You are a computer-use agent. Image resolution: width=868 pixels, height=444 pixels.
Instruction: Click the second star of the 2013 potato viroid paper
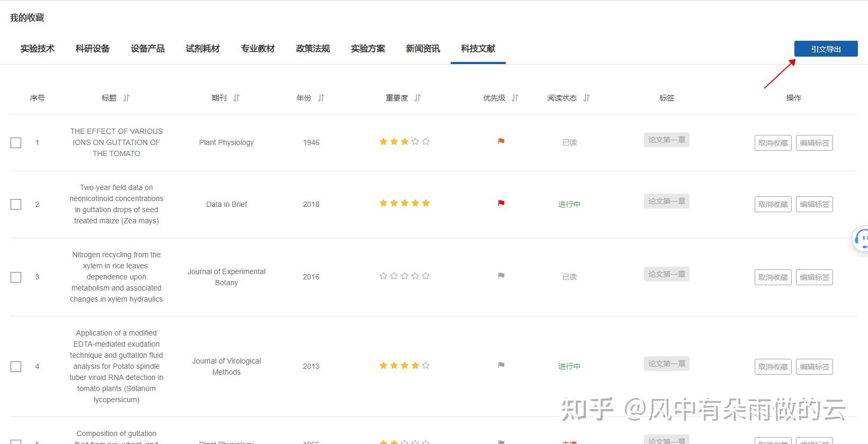tap(394, 365)
